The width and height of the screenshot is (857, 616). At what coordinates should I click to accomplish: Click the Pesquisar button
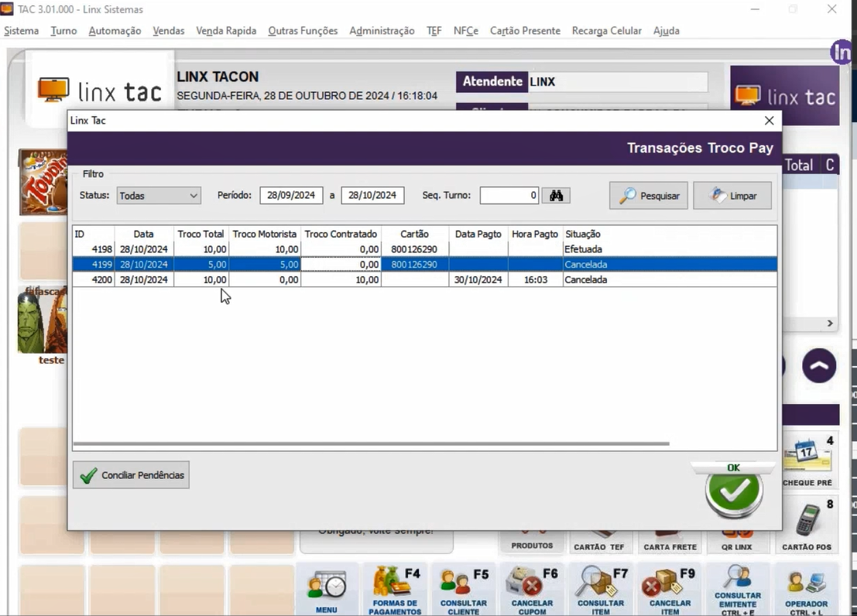649,196
